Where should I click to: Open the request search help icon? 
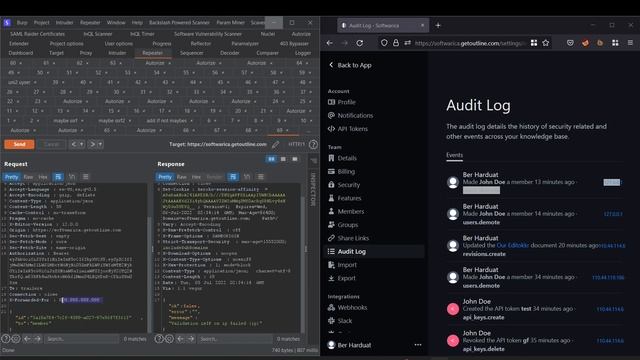pos(6,339)
